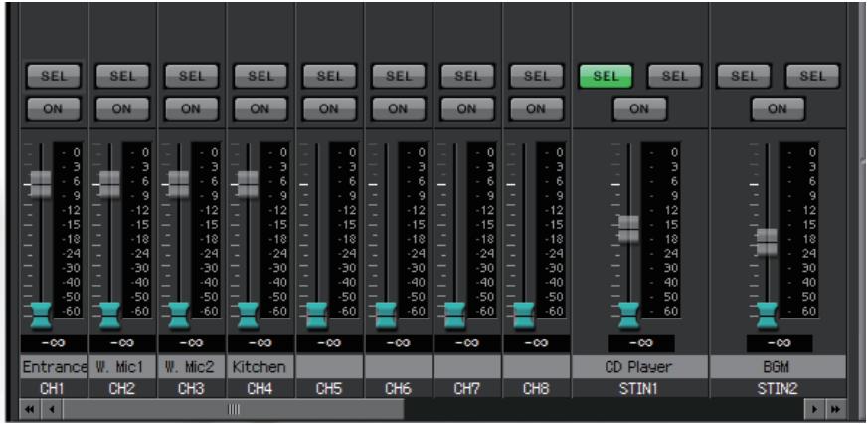Image resolution: width=868 pixels, height=424 pixels.
Task: Click the CH1 channel label
Action: [53, 389]
